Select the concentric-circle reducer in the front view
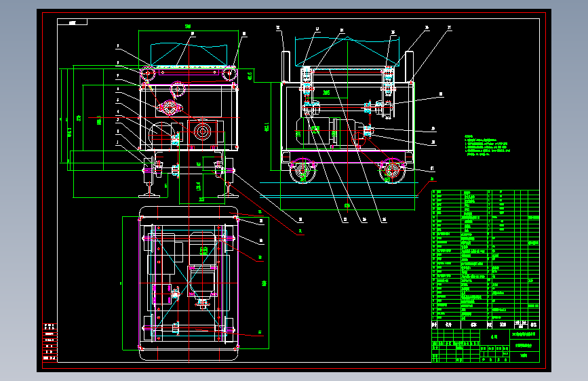 [x=203, y=132]
